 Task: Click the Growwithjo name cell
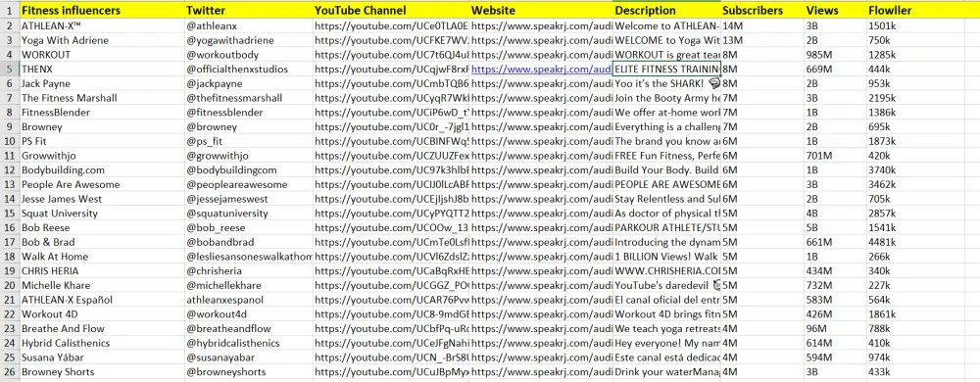[103, 156]
